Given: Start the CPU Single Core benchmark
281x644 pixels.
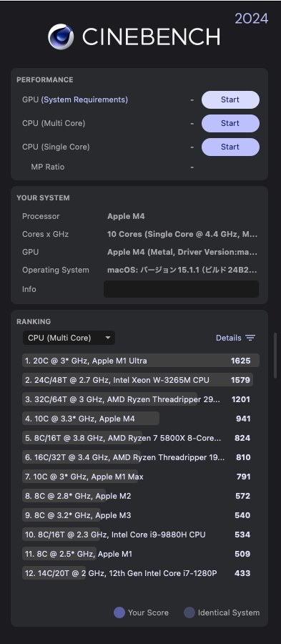Looking at the screenshot, I should coord(230,147).
